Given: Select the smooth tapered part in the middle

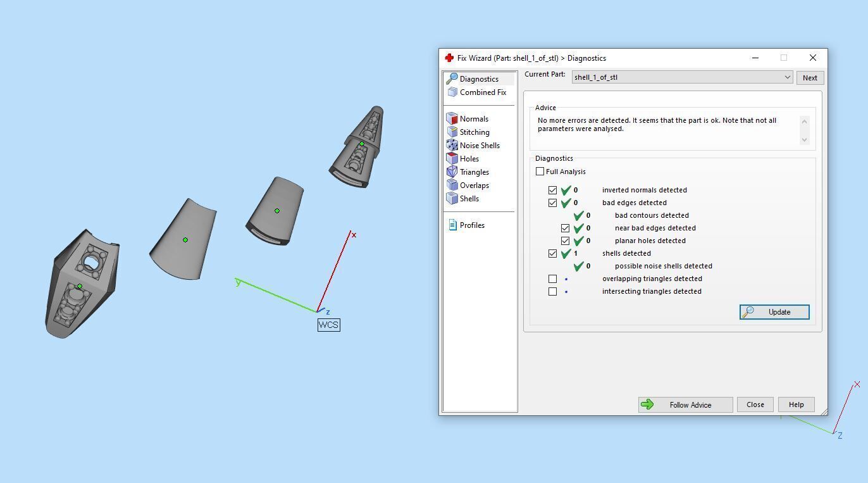Looking at the screenshot, I should pyautogui.click(x=275, y=211).
